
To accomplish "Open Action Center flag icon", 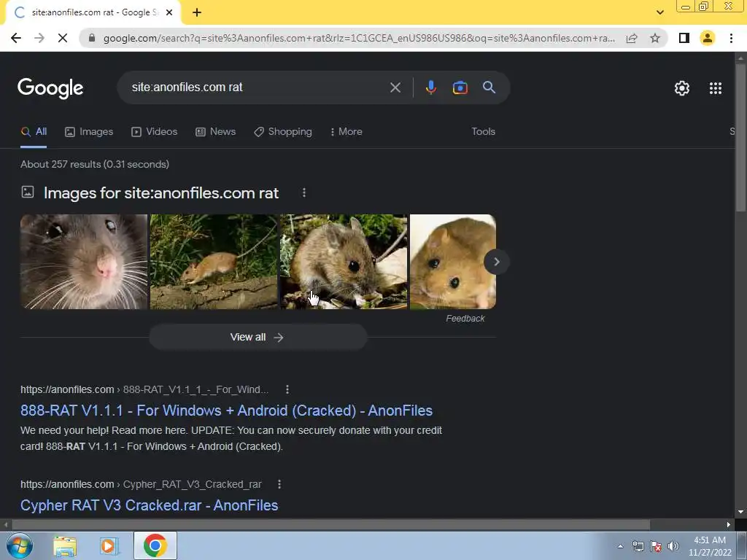I will (656, 546).
